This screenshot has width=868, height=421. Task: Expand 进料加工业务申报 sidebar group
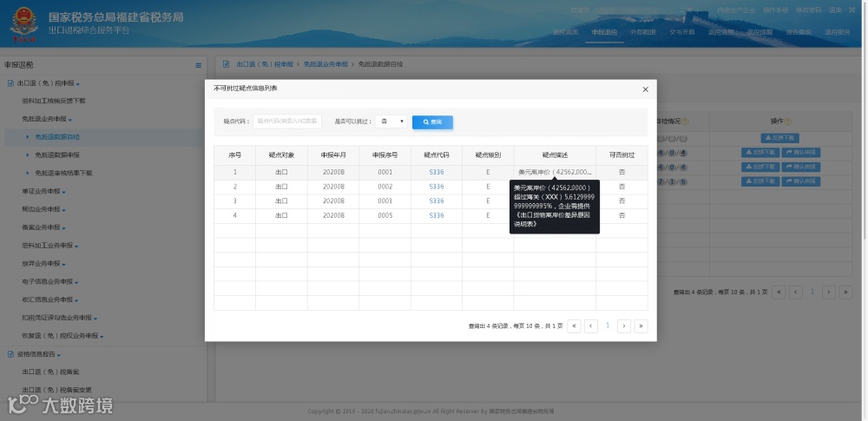[50, 246]
